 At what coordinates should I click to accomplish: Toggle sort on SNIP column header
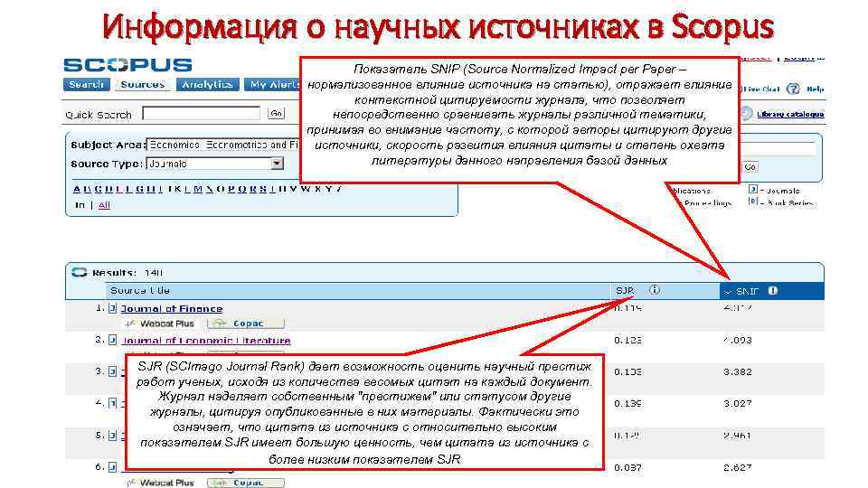point(748,291)
